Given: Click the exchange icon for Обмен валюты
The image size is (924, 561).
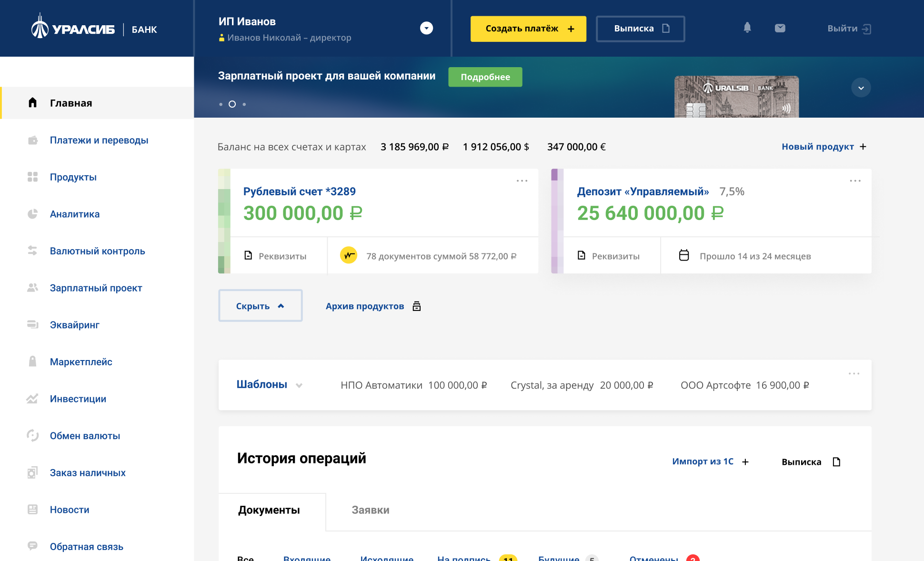Looking at the screenshot, I should point(32,435).
